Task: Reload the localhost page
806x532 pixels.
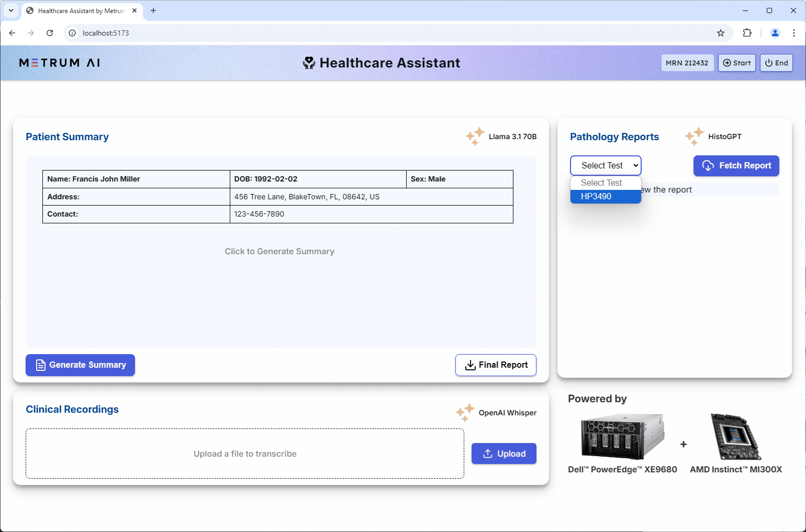Action: [x=50, y=33]
